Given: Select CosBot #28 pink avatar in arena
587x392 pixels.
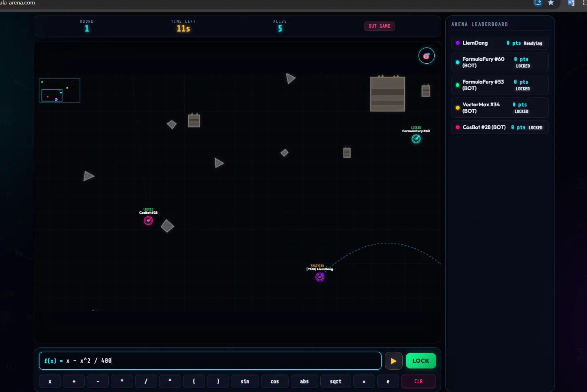Looking at the screenshot, I should (148, 220).
